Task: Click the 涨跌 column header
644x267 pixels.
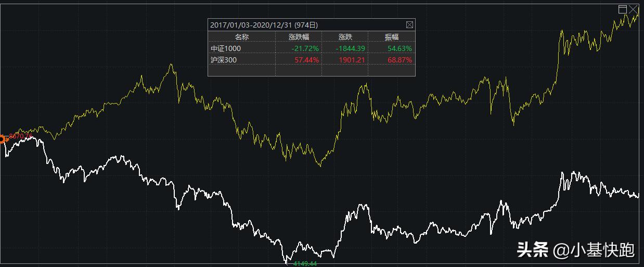Action: point(345,37)
